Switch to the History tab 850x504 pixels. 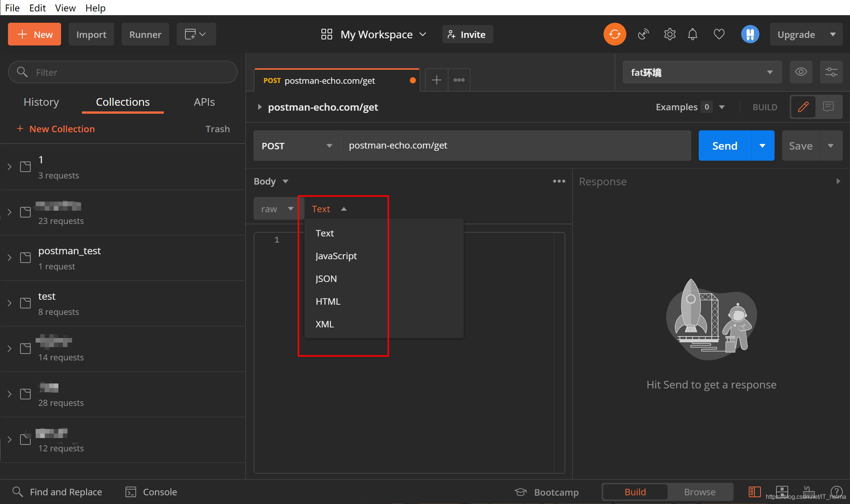click(x=41, y=102)
